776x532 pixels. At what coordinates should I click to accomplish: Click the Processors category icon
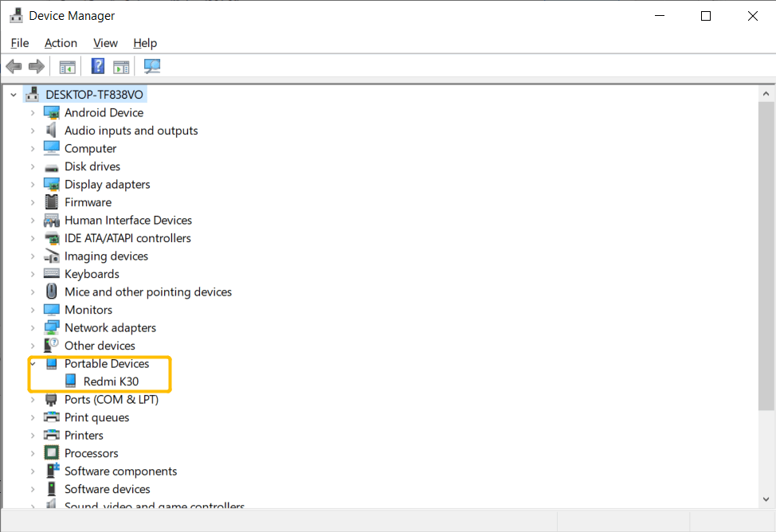(52, 453)
